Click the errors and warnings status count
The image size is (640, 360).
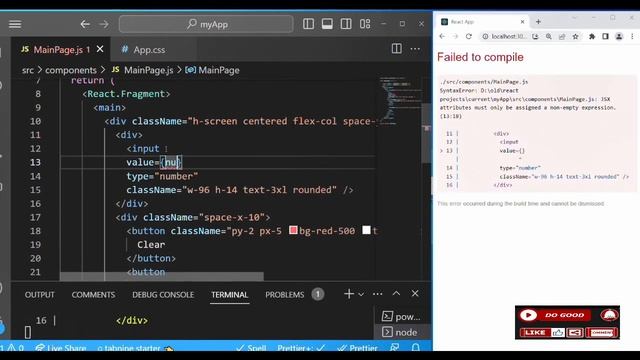click(x=12, y=348)
